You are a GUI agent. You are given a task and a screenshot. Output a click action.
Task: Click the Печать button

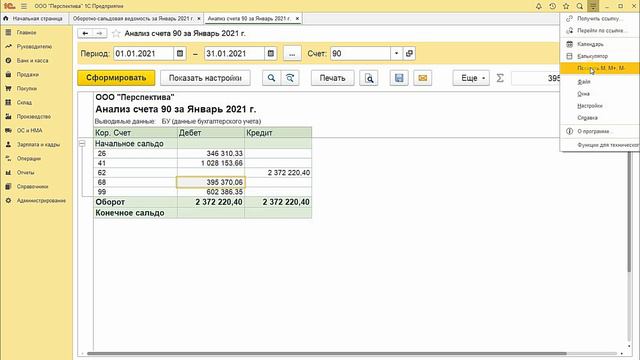[x=333, y=78]
